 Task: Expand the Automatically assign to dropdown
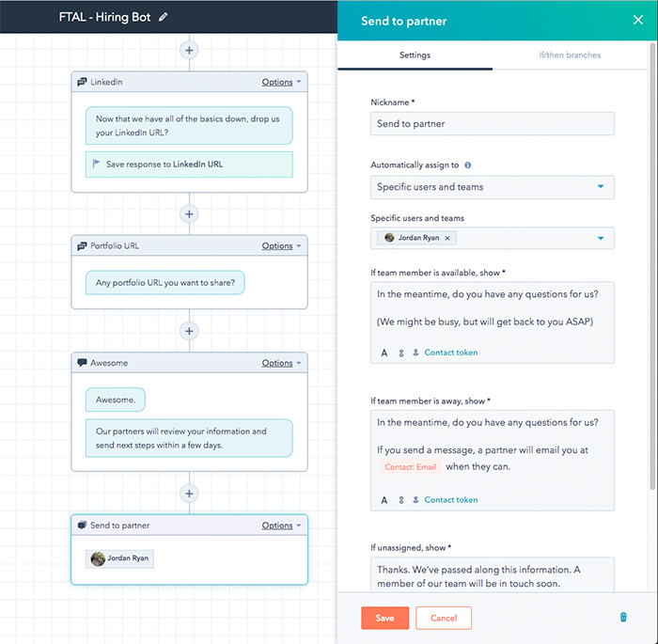(493, 187)
